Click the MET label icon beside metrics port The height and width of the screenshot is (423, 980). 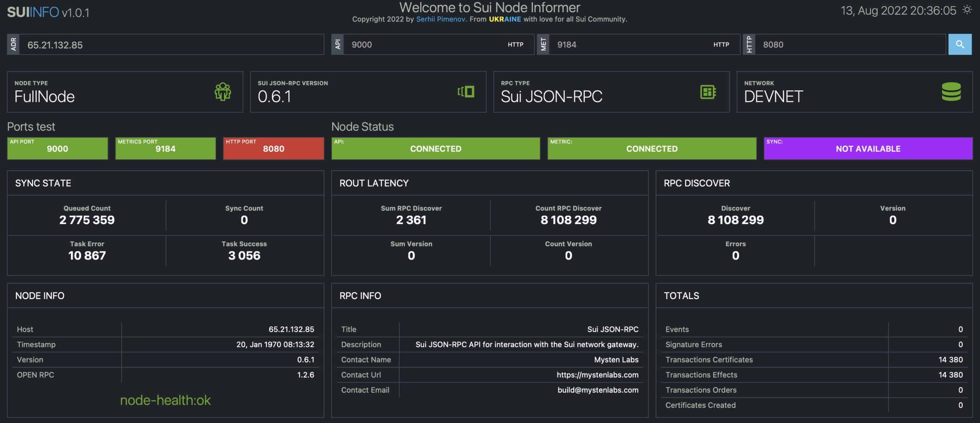point(543,44)
